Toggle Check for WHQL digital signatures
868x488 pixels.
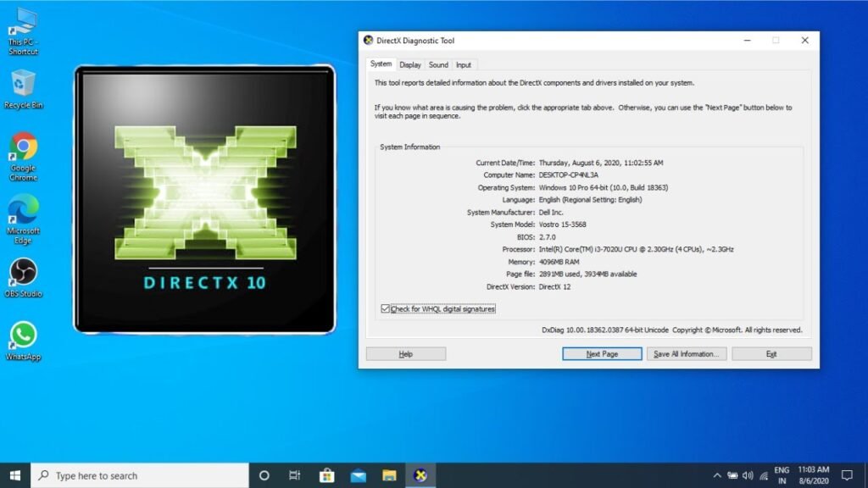click(386, 308)
